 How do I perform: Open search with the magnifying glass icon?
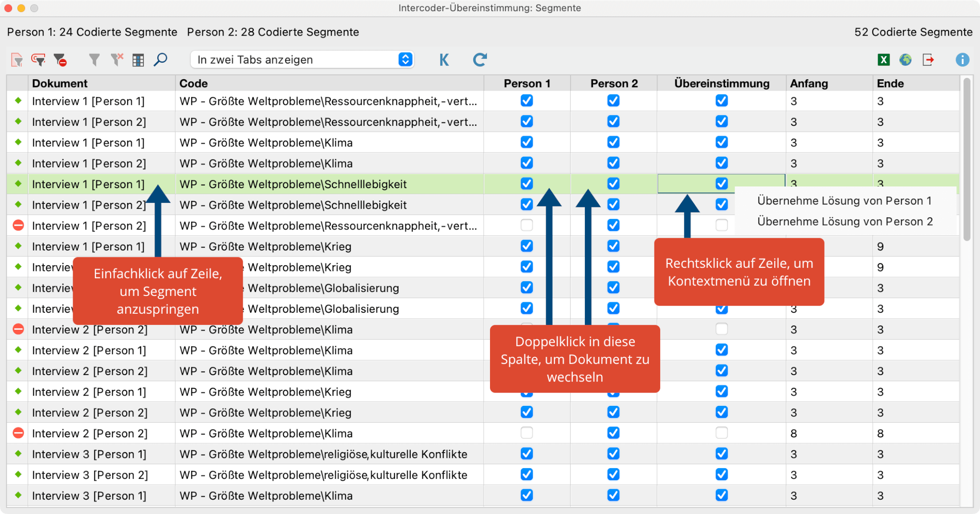(160, 60)
